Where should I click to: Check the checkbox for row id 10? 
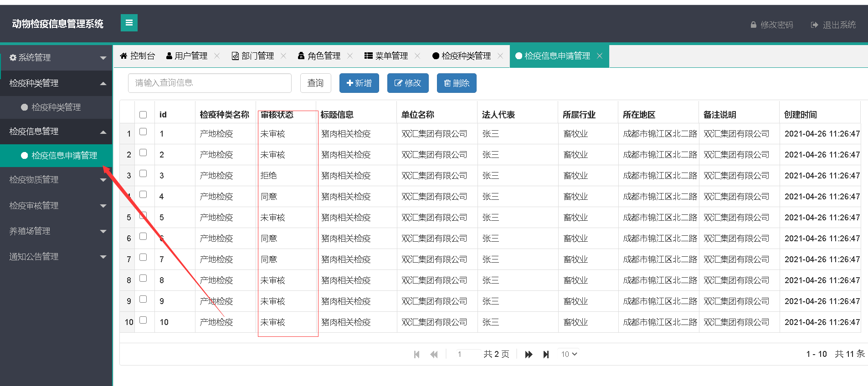(143, 320)
